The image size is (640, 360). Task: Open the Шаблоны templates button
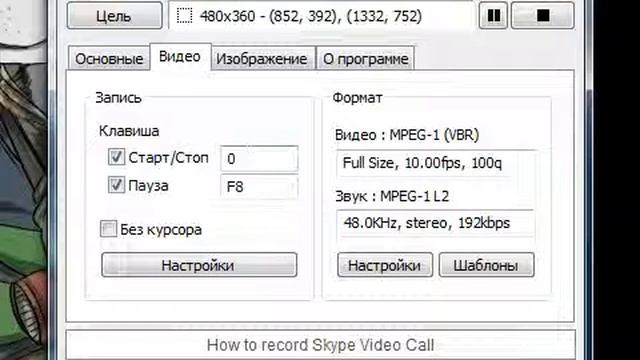click(x=486, y=265)
